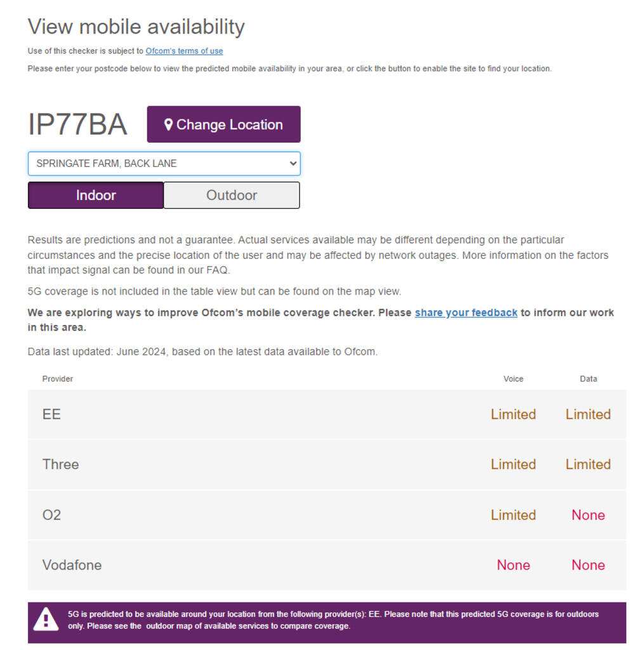Click the Data column header
The image size is (644, 650).
[x=588, y=379]
